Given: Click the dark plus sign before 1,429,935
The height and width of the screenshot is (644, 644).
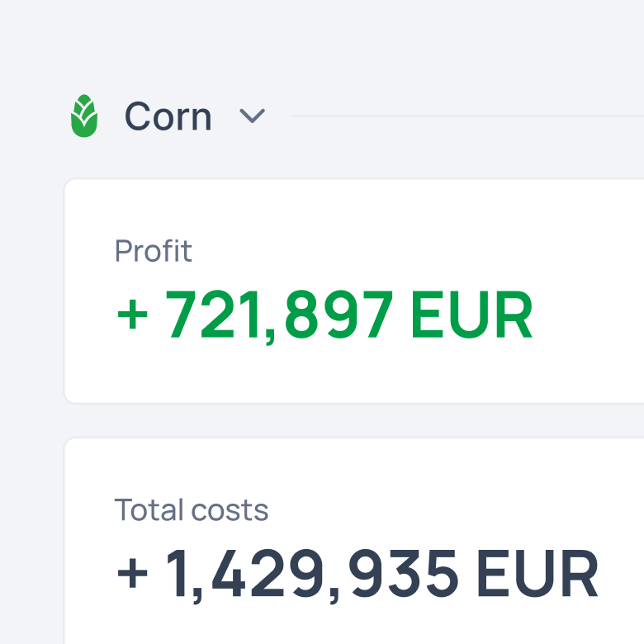Looking at the screenshot, I should tap(132, 573).
